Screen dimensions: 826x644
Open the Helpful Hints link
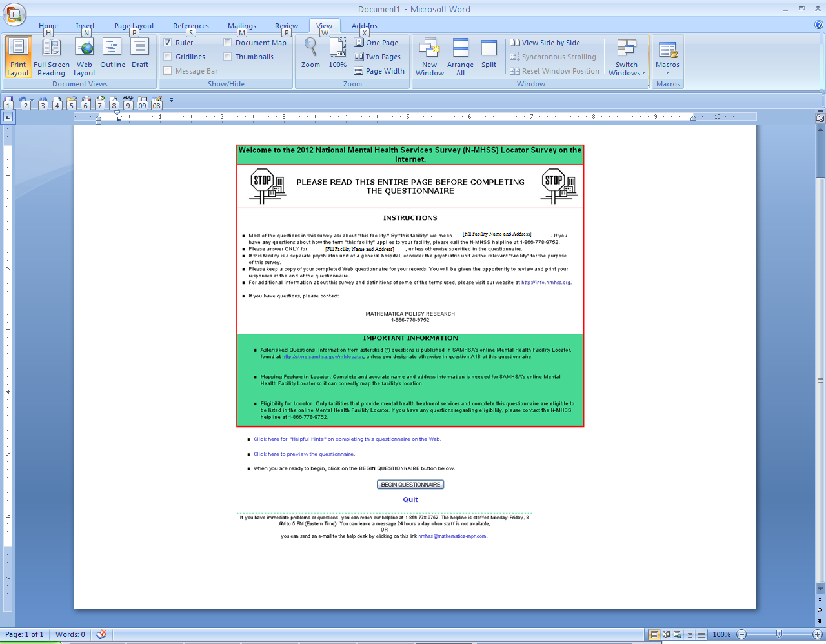click(x=347, y=439)
